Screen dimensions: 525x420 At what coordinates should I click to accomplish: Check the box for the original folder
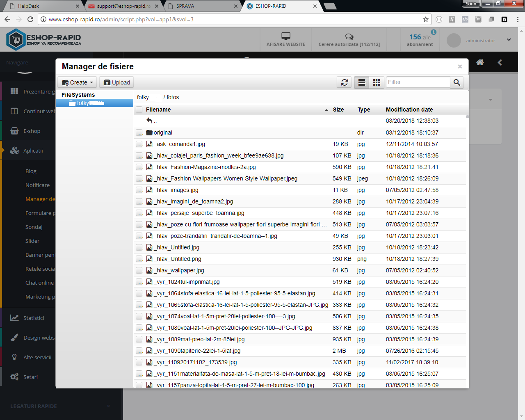pos(139,132)
